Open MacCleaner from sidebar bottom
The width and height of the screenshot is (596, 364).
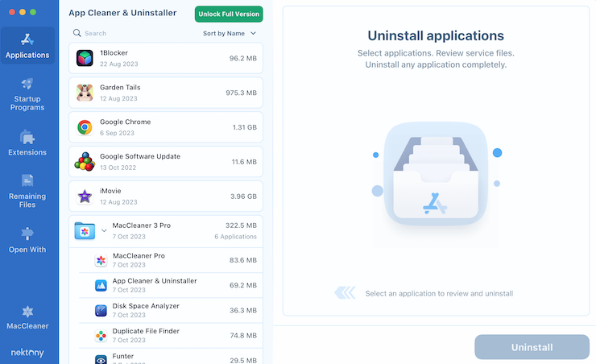(x=27, y=317)
